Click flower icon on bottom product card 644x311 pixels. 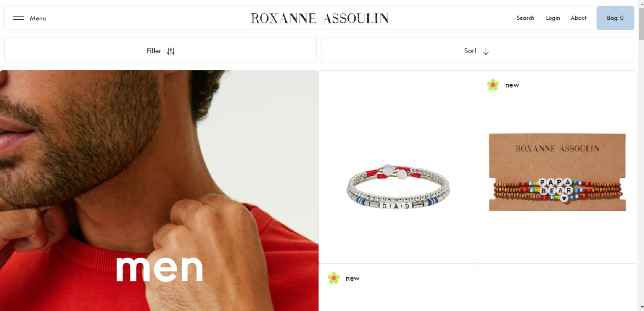point(333,278)
